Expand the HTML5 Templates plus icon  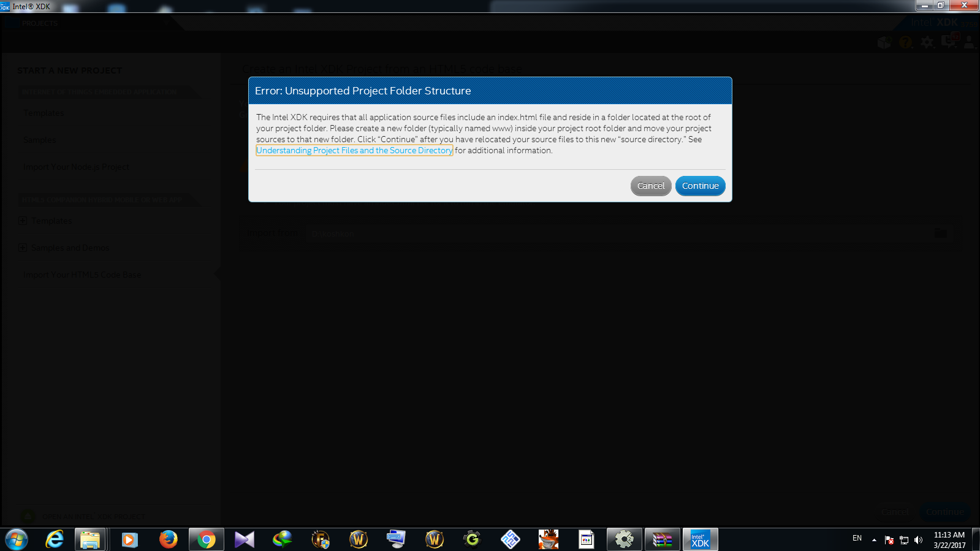pos(23,221)
